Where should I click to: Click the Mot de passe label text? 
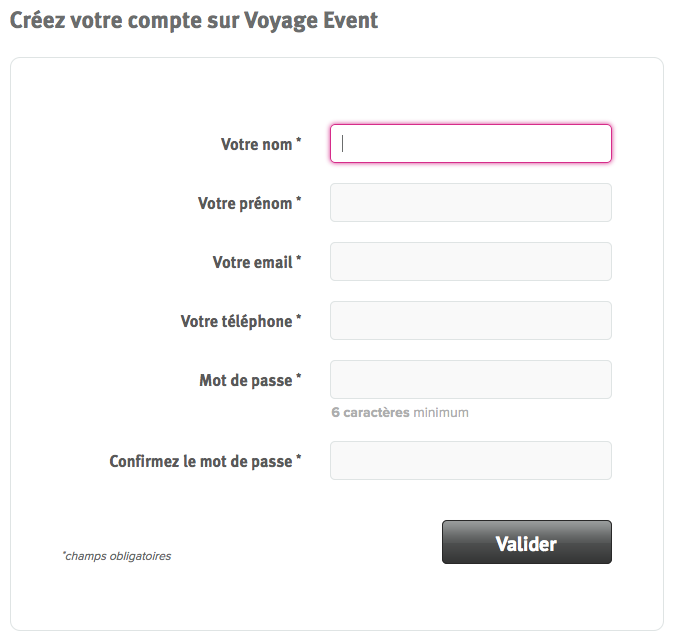pos(246,380)
